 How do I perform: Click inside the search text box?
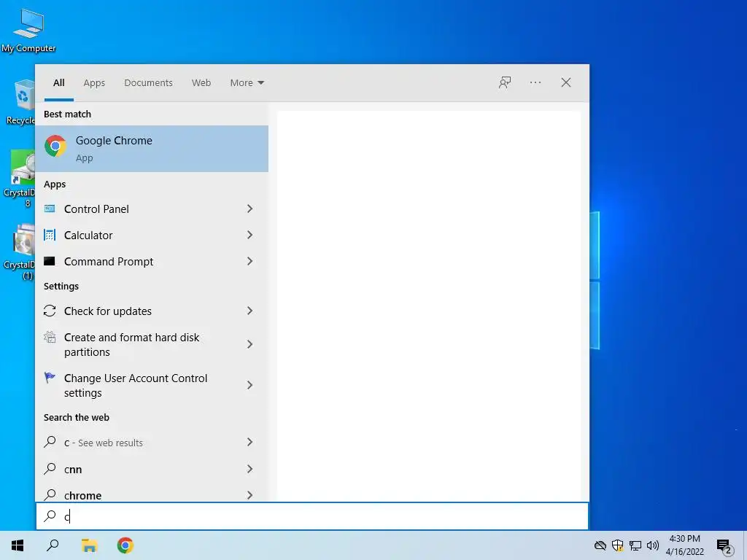coord(312,516)
